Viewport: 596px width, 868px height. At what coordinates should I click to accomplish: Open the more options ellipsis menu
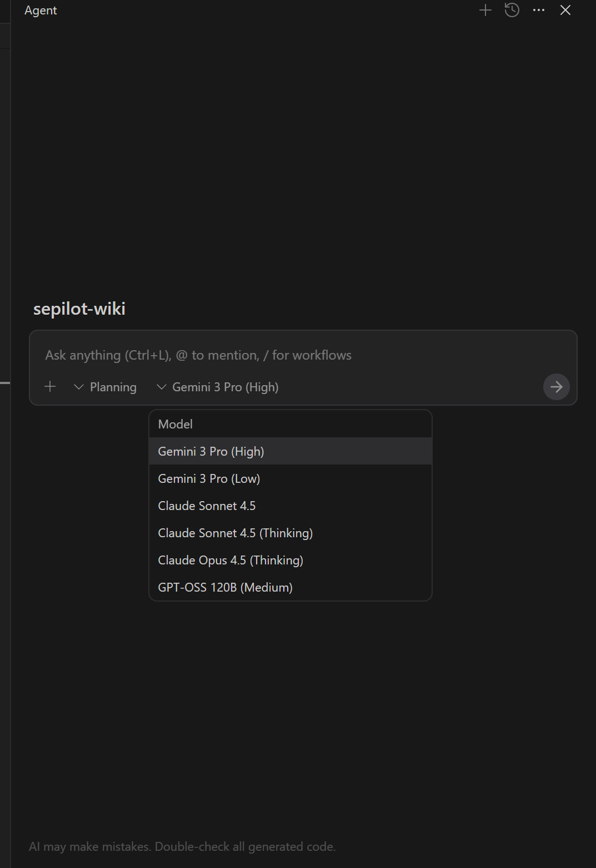pos(539,10)
